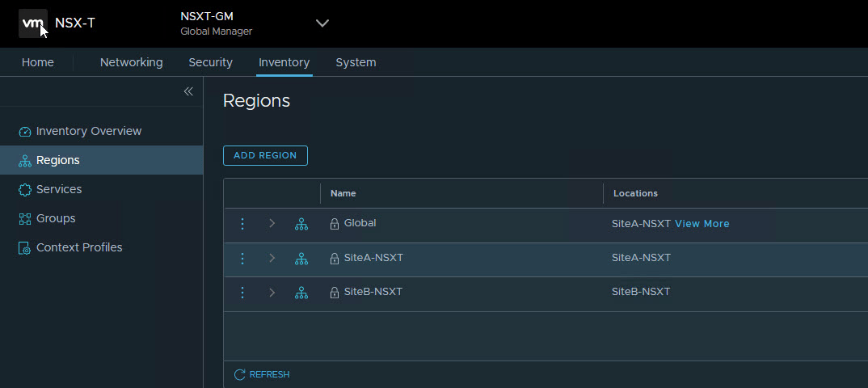Click the circular refresh arrow icon

coord(240,375)
